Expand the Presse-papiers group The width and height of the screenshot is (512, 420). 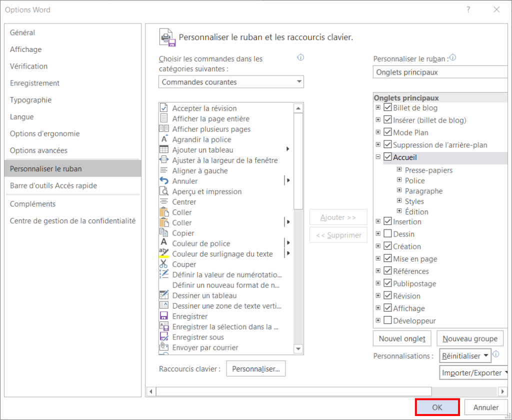click(x=399, y=169)
